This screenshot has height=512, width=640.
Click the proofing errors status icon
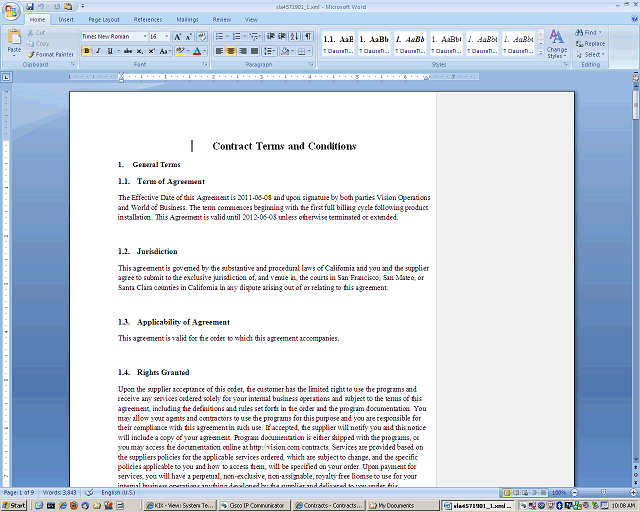click(89, 492)
